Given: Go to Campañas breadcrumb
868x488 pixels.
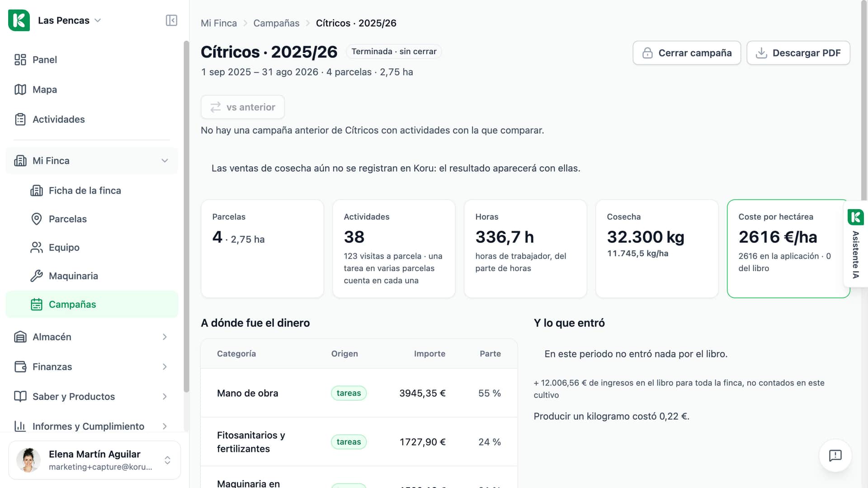Looking at the screenshot, I should pyautogui.click(x=276, y=23).
